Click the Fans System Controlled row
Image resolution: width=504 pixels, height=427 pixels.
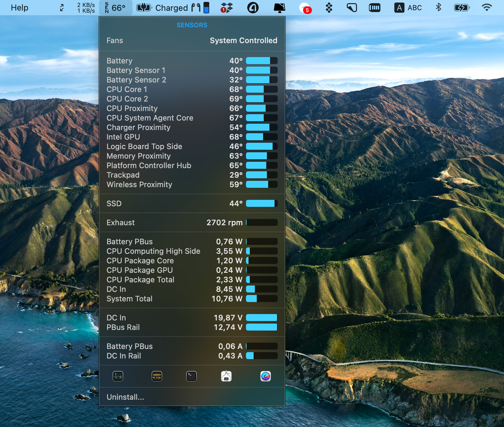[x=192, y=41]
